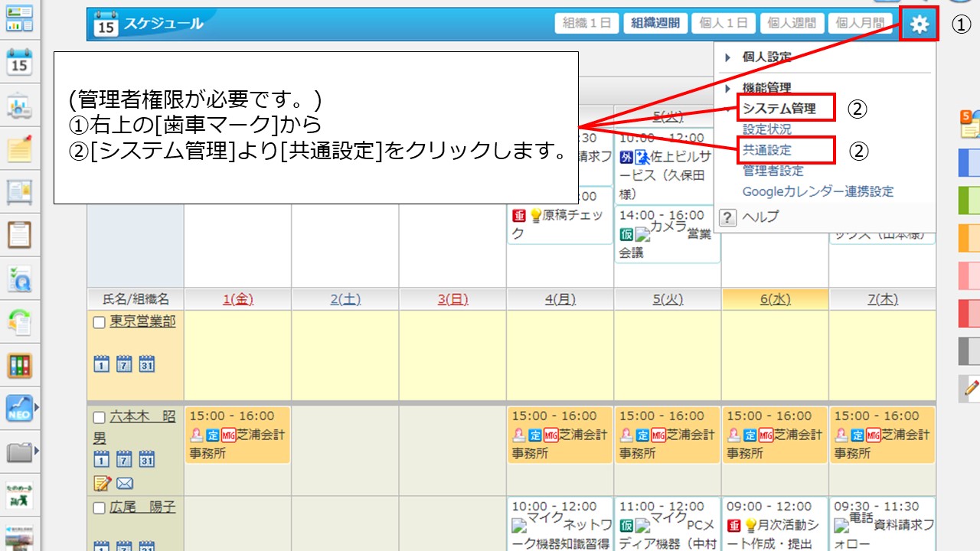Open 設定状況 in settings menu

[767, 130]
